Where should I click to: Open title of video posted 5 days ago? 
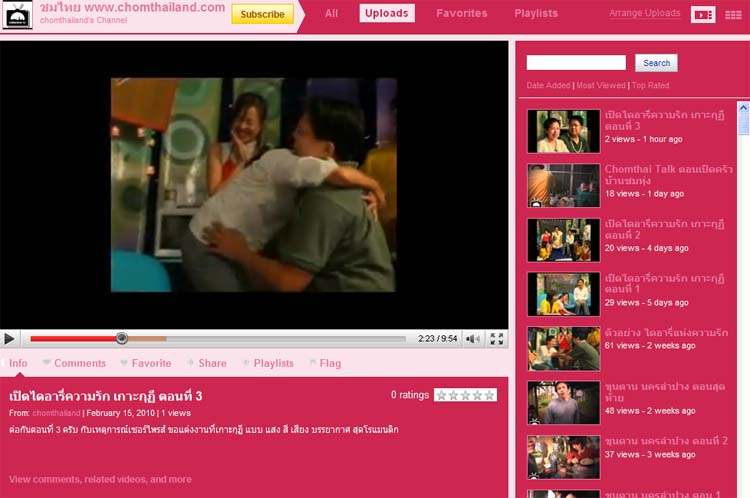664,283
